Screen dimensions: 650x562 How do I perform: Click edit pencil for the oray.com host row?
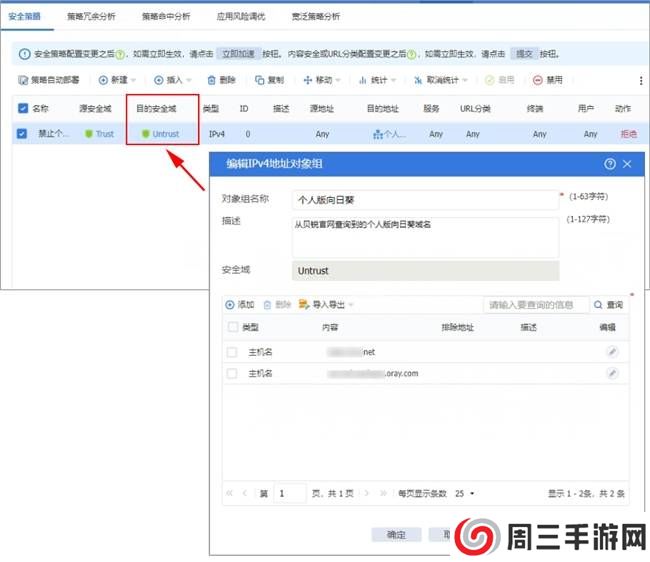612,373
